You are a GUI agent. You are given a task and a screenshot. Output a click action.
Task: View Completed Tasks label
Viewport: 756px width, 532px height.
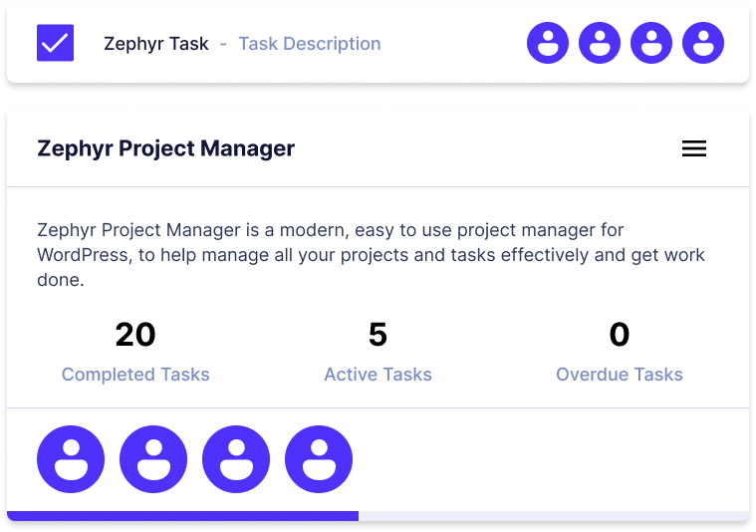pos(135,375)
